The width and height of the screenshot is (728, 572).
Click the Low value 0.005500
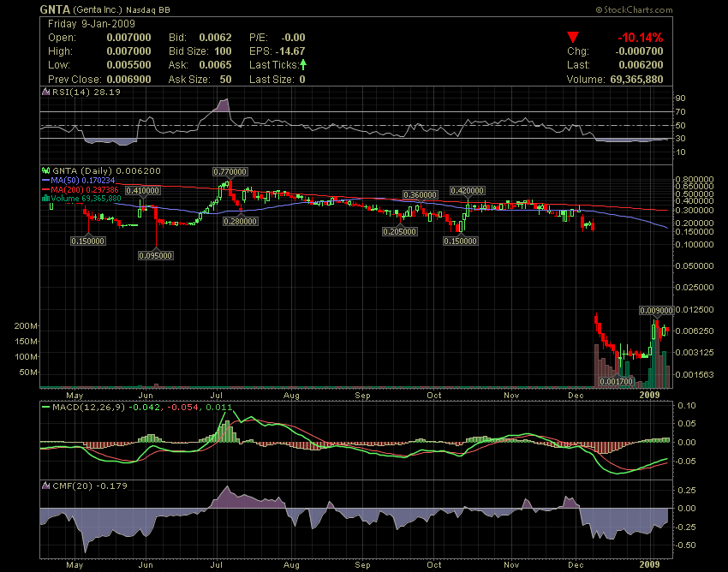point(128,65)
